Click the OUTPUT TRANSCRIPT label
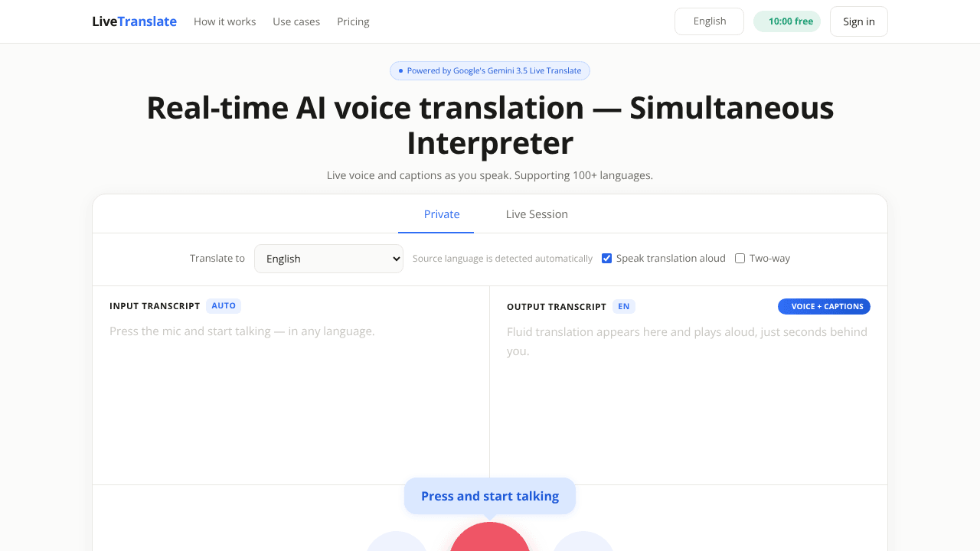This screenshot has width=980, height=551. point(557,307)
